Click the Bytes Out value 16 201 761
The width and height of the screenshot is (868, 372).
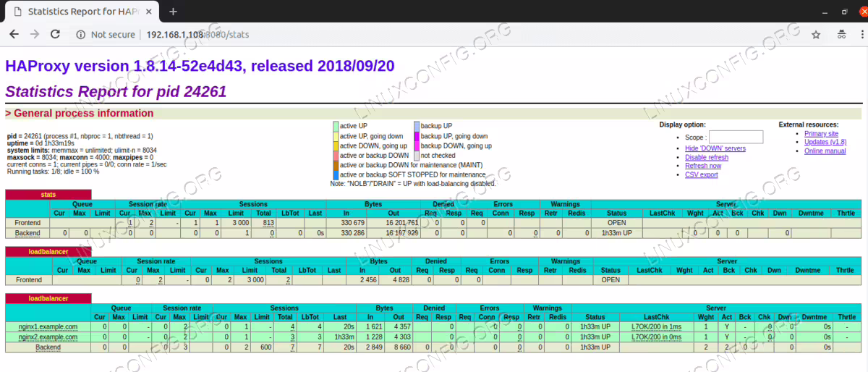(401, 223)
